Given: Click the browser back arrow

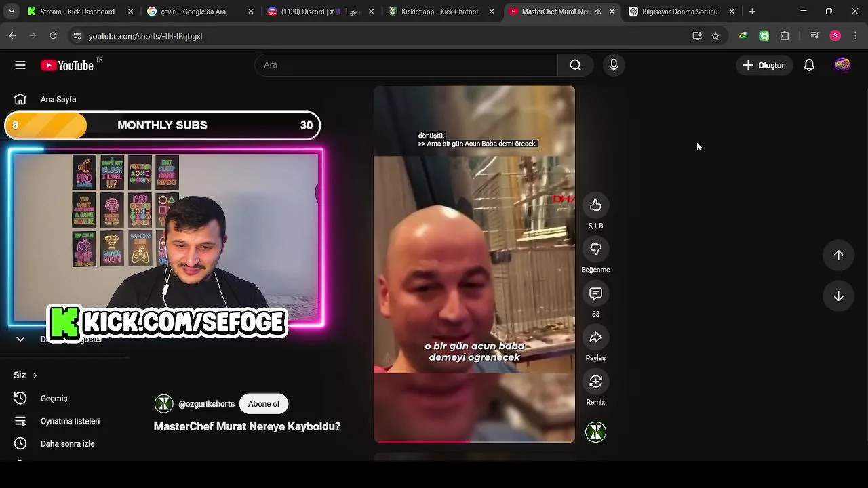Looking at the screenshot, I should tap(12, 36).
